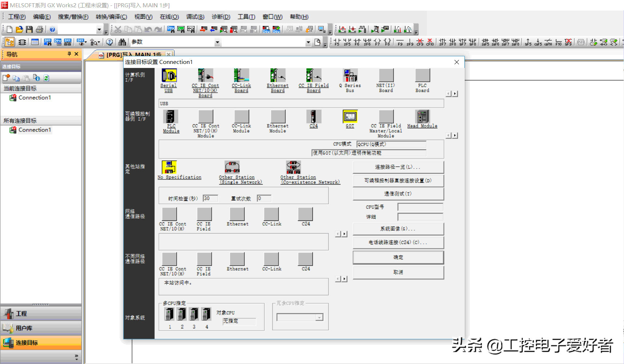This screenshot has height=364, width=624.
Task: Select No Specification station icon
Action: click(x=169, y=167)
